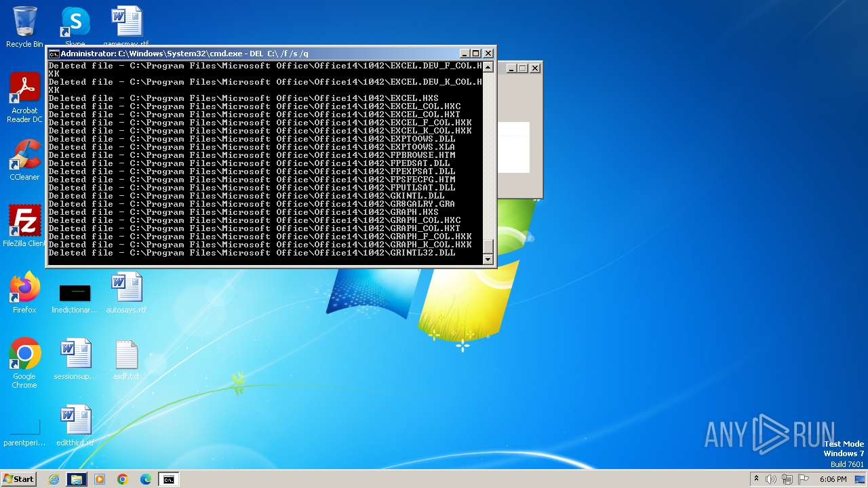
Task: Click the line ending GRINTL32.DLL
Action: (252, 253)
